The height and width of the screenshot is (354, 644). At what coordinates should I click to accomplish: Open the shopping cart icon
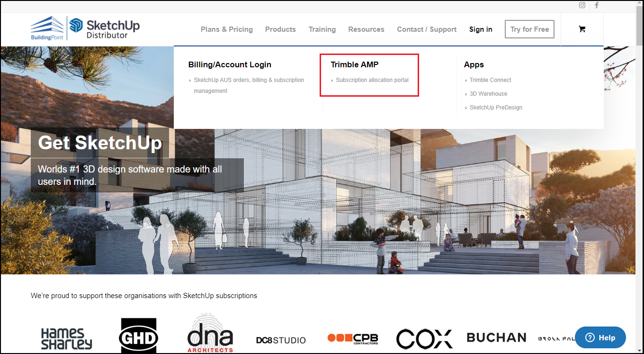point(582,29)
